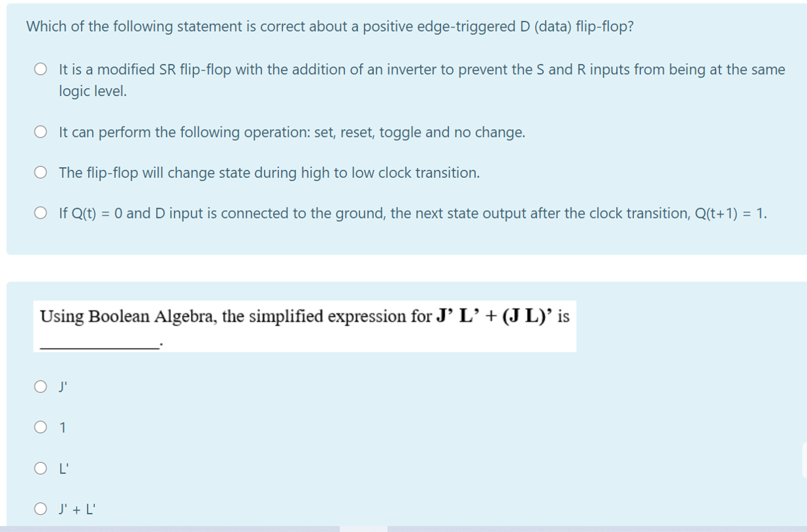Choose the set, reset, toggle answer option
This screenshot has width=807, height=532.
(x=40, y=132)
